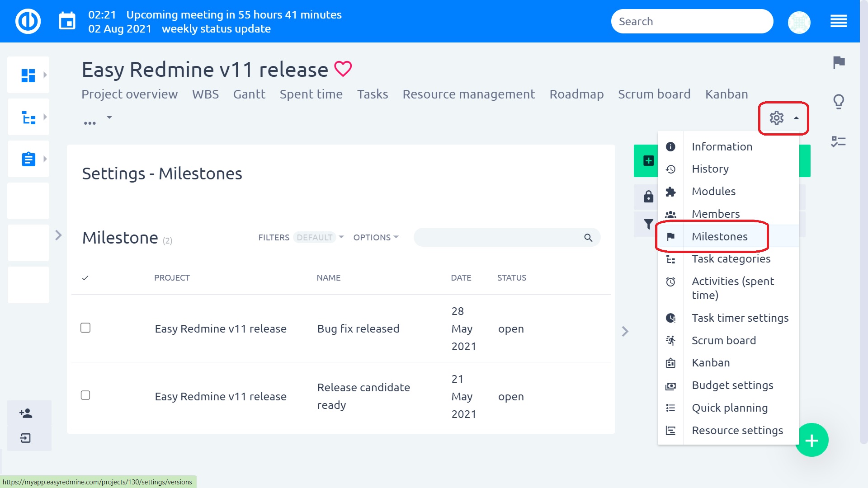Click the floating green plus button
Viewport: 868px width, 488px height.
[x=812, y=440]
